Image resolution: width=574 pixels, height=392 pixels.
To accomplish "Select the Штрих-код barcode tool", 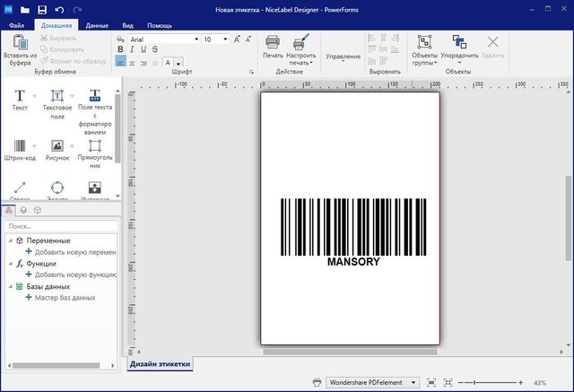I will (19, 147).
